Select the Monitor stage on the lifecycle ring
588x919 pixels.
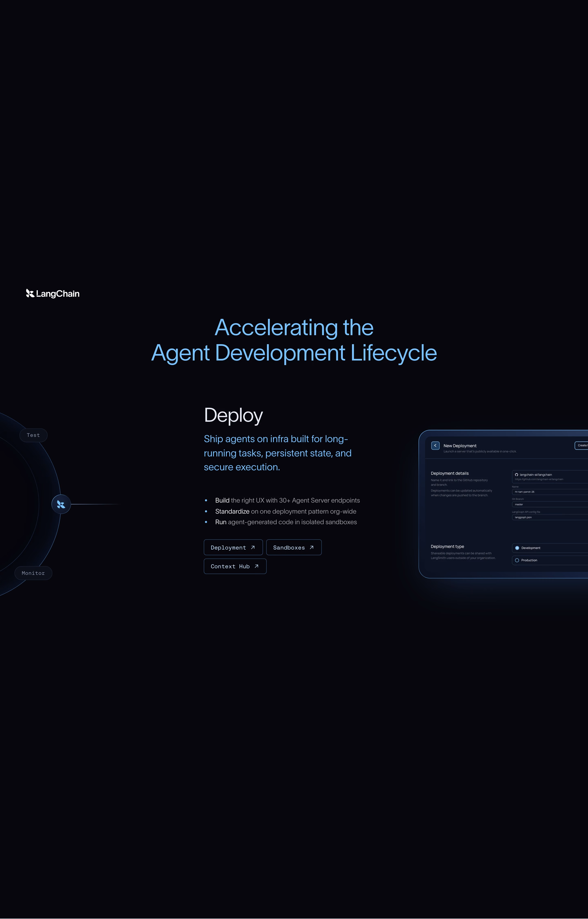33,573
